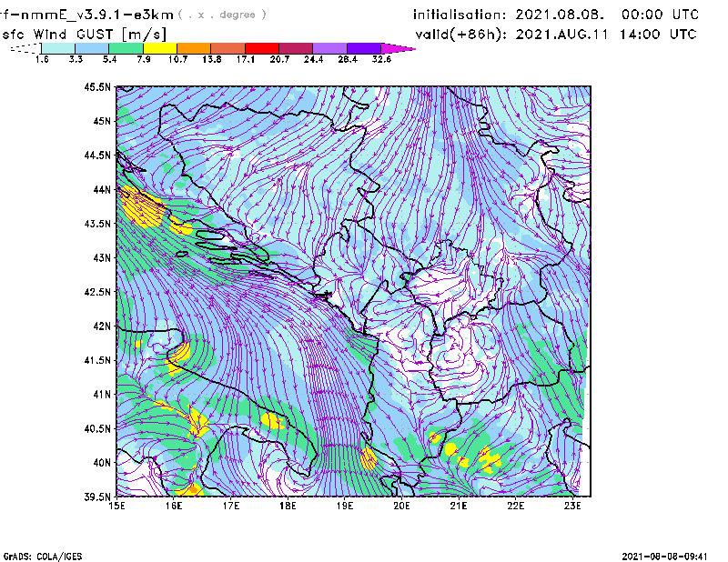This screenshot has height=562, width=728.
Task: Click the legend value 3.3
Action: click(x=76, y=59)
